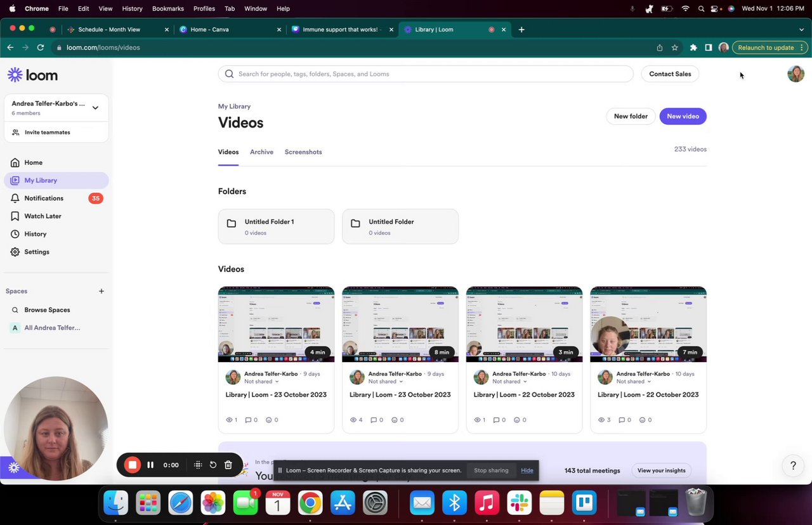The height and width of the screenshot is (525, 812).
Task: Select the Videos tab
Action: click(x=228, y=152)
